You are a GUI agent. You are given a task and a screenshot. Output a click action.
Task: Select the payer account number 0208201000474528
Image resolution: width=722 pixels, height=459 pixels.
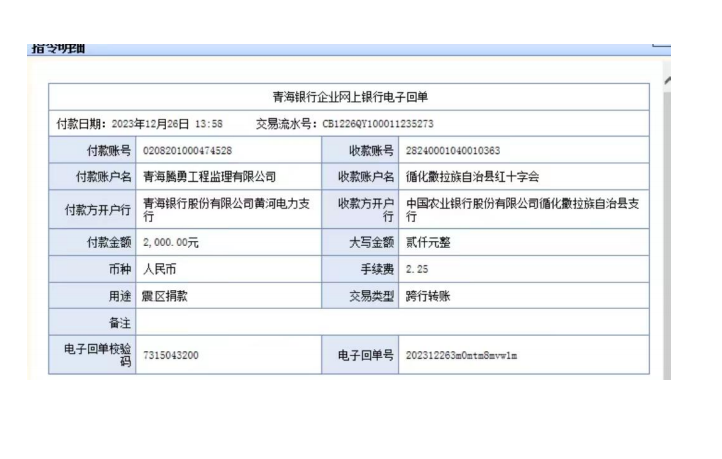[188, 151]
